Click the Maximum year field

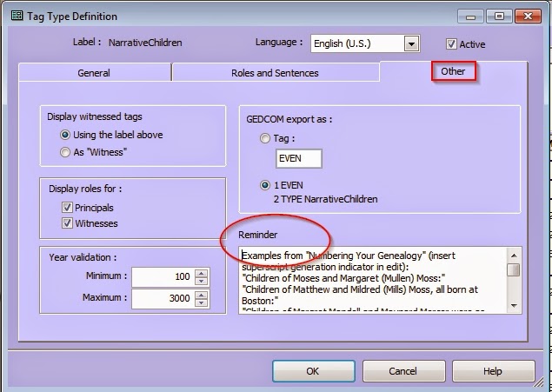[x=163, y=298]
